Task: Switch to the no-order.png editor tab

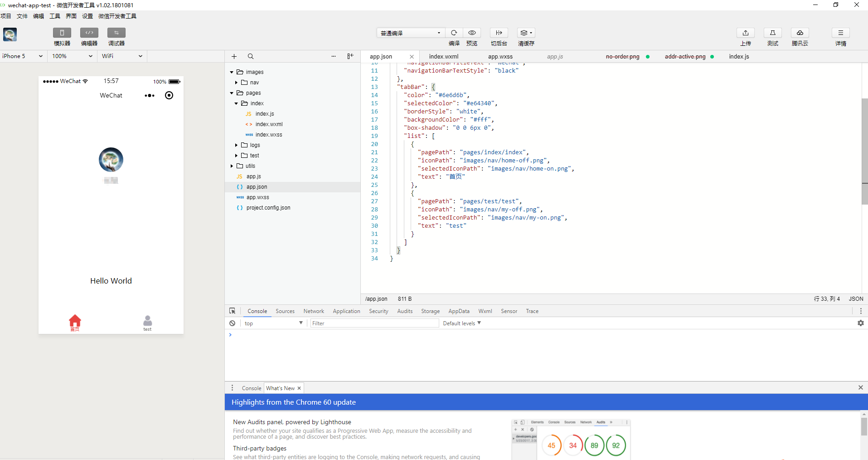Action: [x=622, y=57]
